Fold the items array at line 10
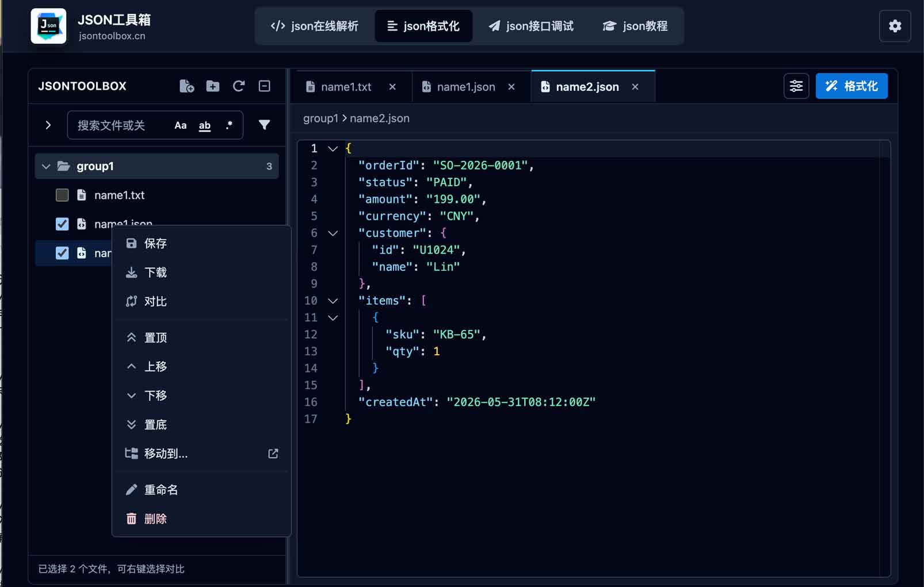 [x=333, y=301]
